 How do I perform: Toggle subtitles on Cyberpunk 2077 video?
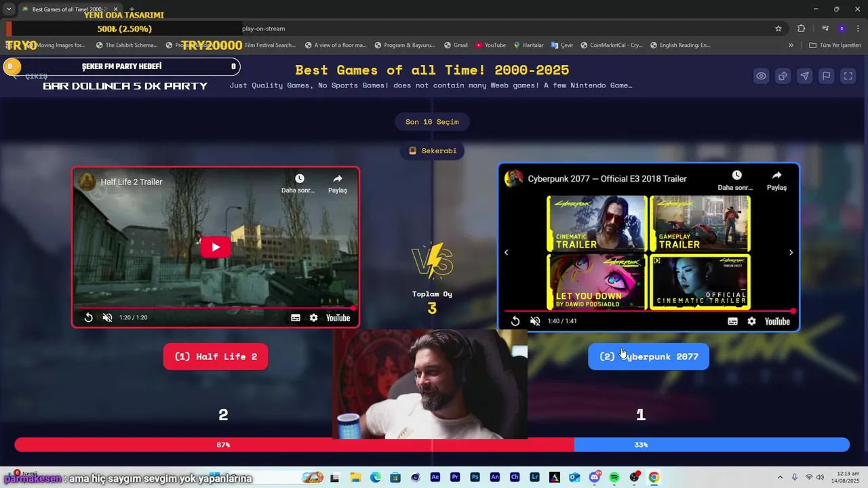click(732, 321)
